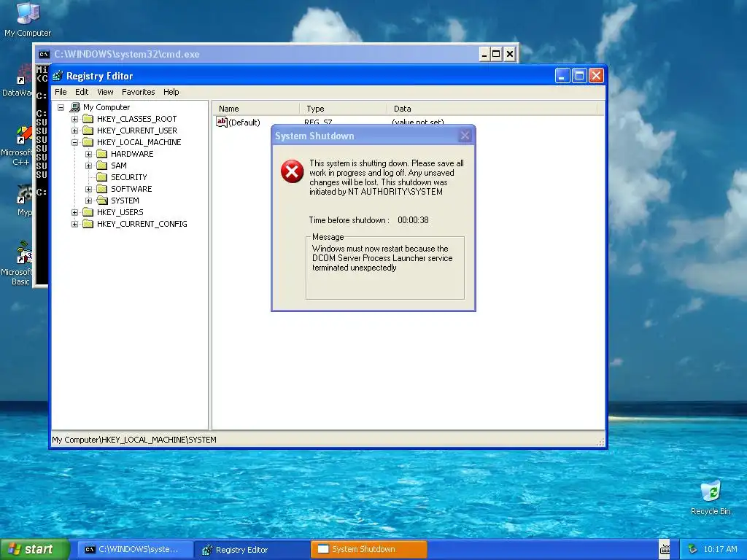The width and height of the screenshot is (747, 560).
Task: Select the (Default) value name
Action: point(244,122)
